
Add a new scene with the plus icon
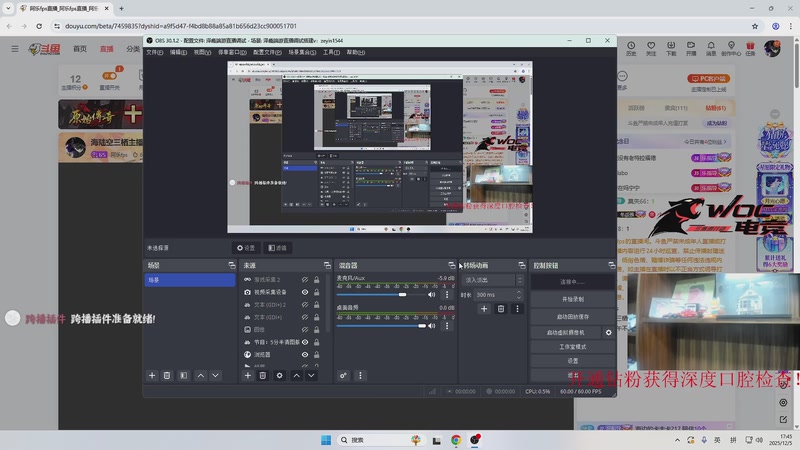(152, 375)
